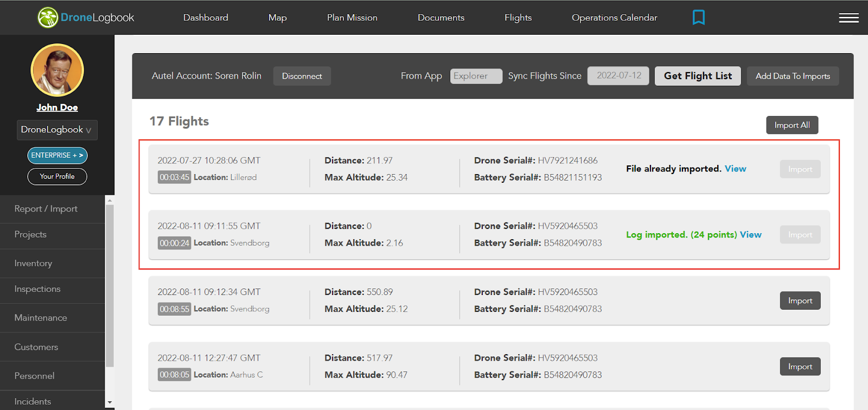Click the John Doe name link
Image resolution: width=868 pixels, height=410 pixels.
tap(57, 107)
